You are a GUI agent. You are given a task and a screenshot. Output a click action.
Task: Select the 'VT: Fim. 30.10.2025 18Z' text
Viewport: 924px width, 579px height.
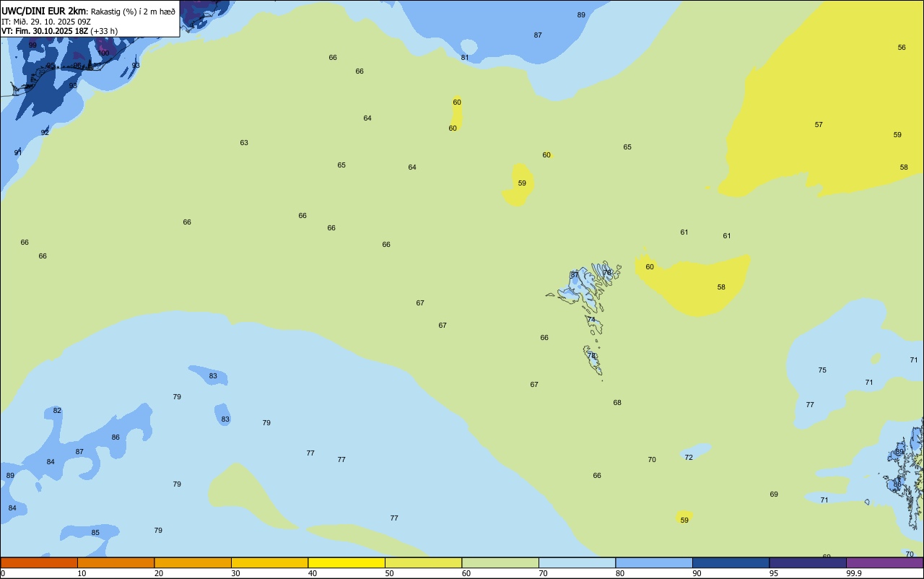pyautogui.click(x=45, y=31)
